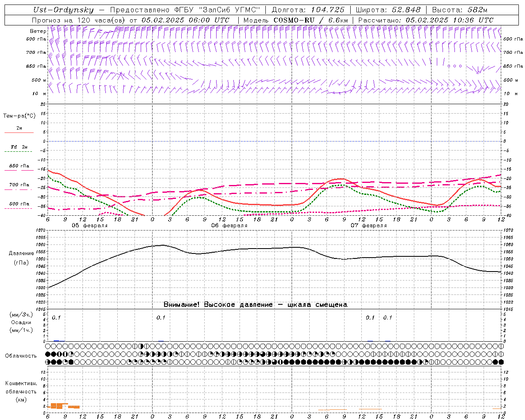The height and width of the screenshot is (420, 525).
Task: Click first filled circle in middle cloudiness row
Action: [x=48, y=354]
